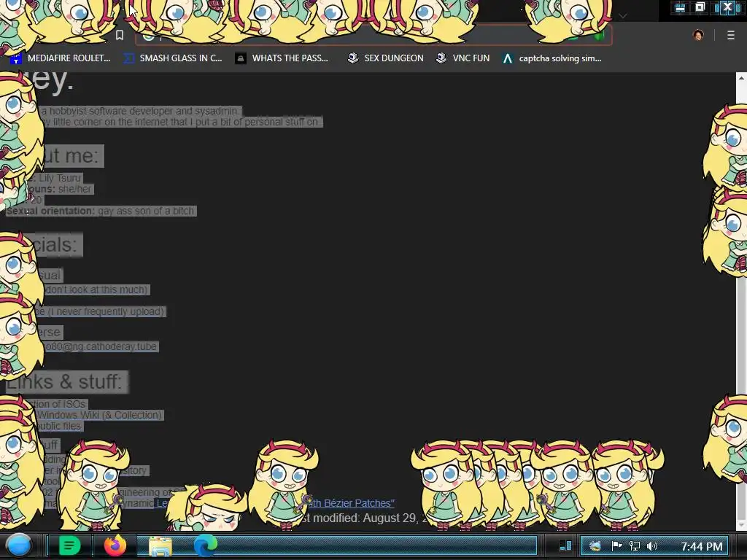Image resolution: width=747 pixels, height=560 pixels.
Task: Launch Firefox from the taskbar
Action: [x=115, y=545]
